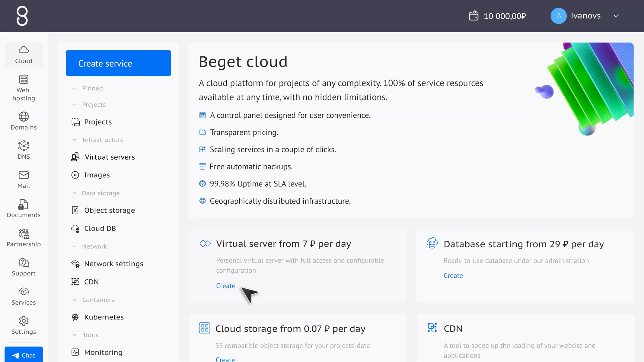Screen dimensions: 644x362
Task: Expand the ivanovs account dropdown arrow
Action: pyautogui.click(x=616, y=16)
